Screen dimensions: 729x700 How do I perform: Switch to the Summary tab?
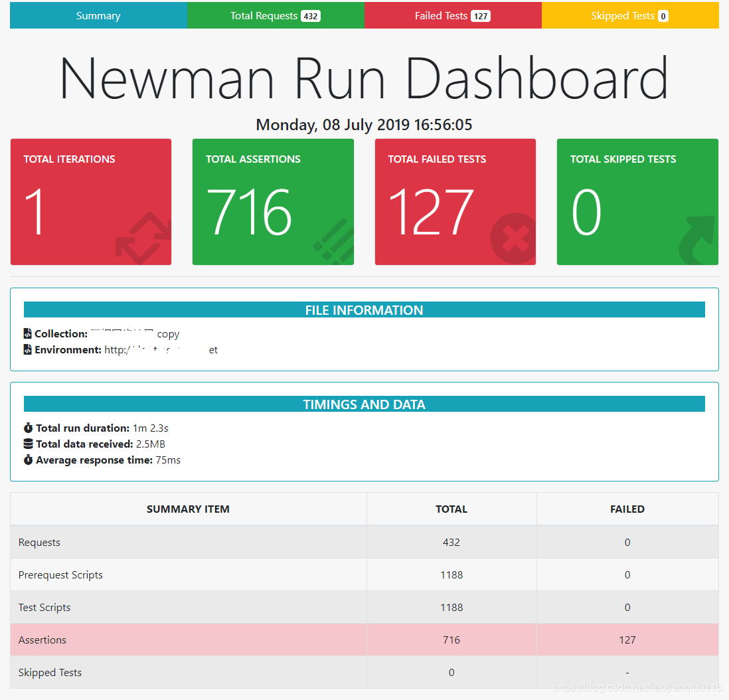click(x=98, y=15)
